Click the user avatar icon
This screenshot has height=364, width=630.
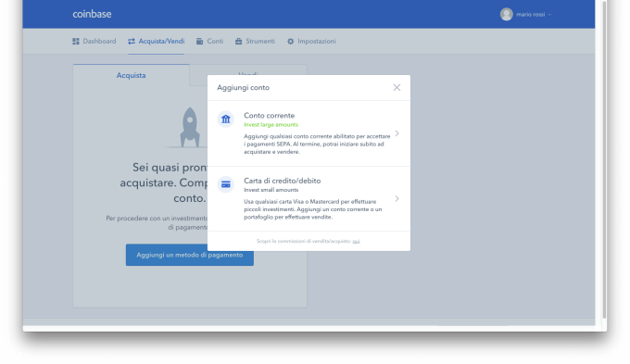point(506,15)
